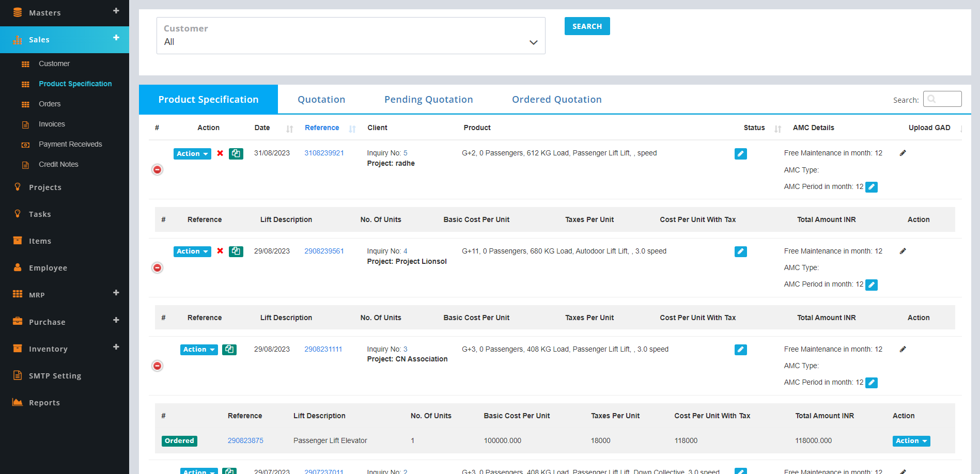The width and height of the screenshot is (980, 474).
Task: Open Invoices in the Sales submenu
Action: click(52, 124)
